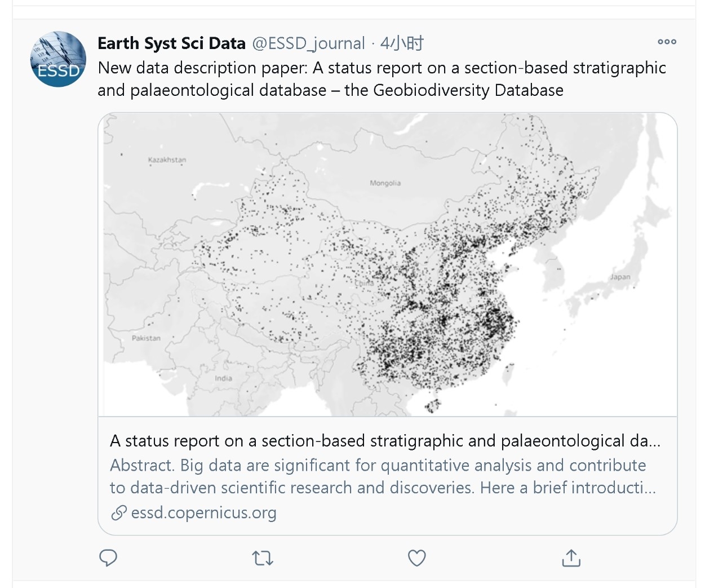Click the India label on the map
Viewport: 714px width, 588px height.
coord(223,378)
